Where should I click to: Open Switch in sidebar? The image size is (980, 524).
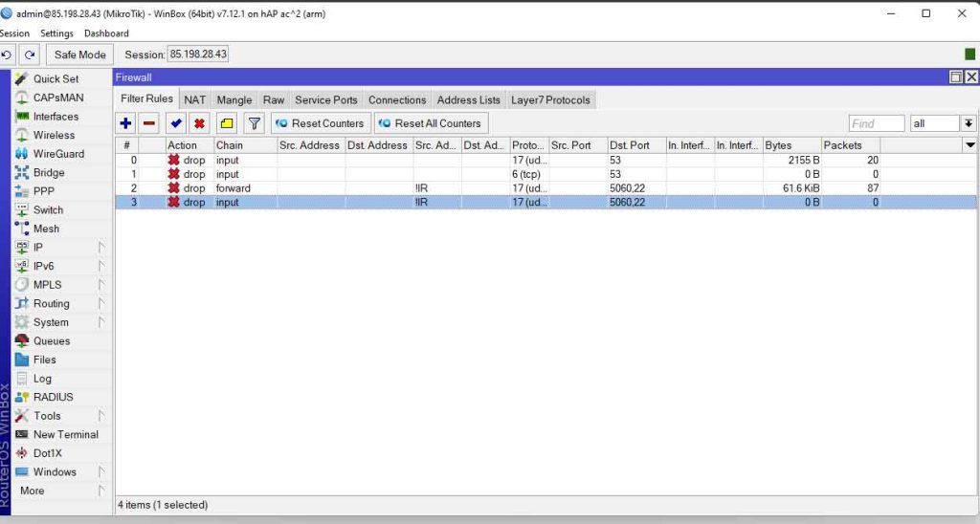(x=48, y=209)
